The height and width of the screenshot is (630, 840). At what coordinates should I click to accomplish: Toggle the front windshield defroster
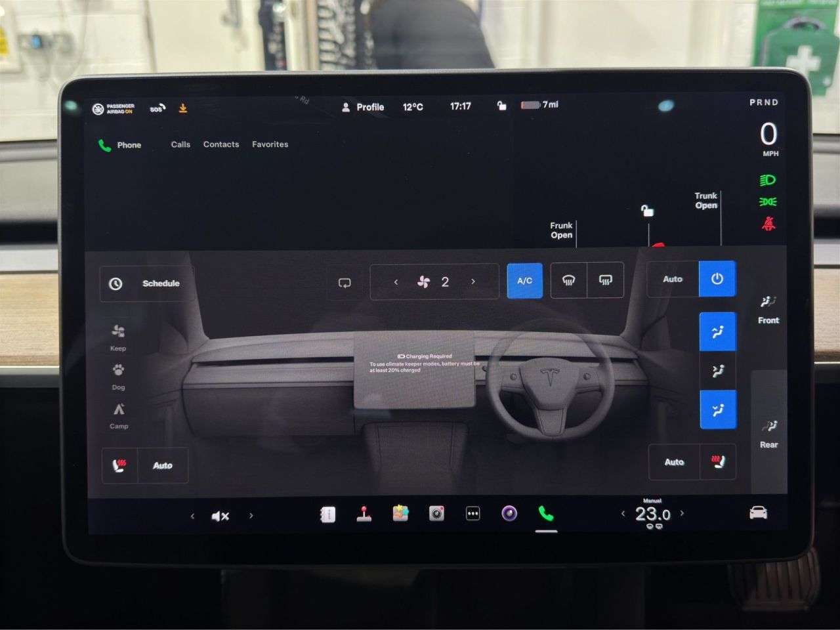pyautogui.click(x=568, y=281)
